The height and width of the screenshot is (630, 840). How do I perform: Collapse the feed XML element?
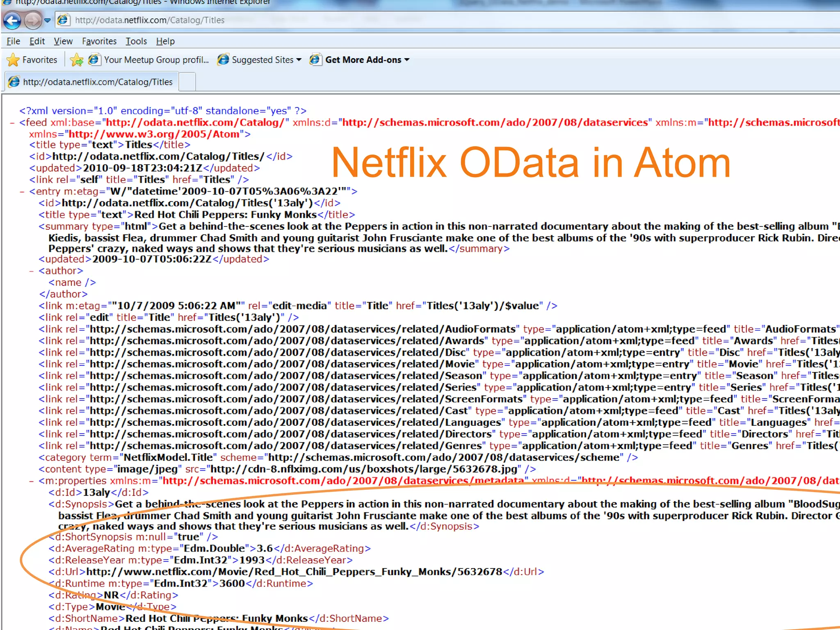tap(12, 123)
